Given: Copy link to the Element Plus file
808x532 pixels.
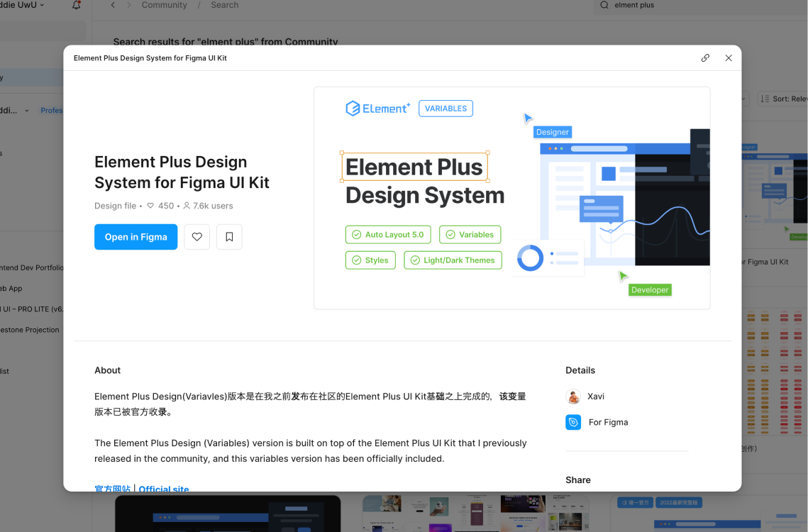Looking at the screenshot, I should point(705,57).
